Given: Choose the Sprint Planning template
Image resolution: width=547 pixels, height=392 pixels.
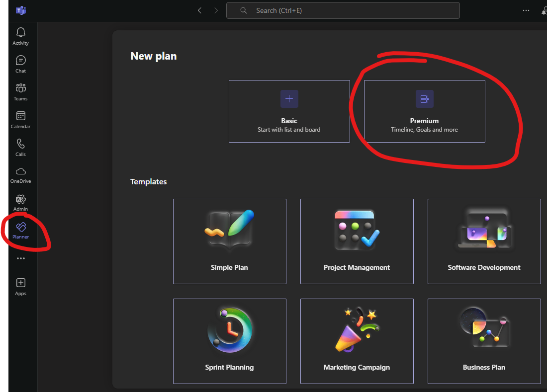Looking at the screenshot, I should pos(230,341).
